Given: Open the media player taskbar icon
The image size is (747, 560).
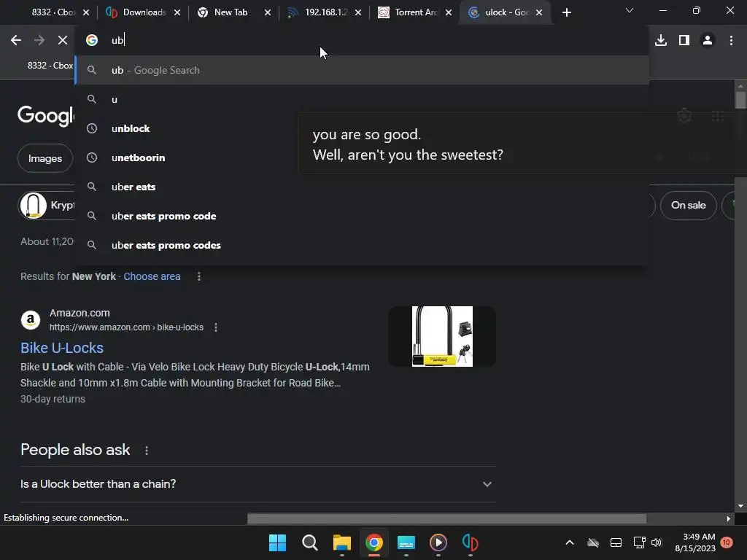Looking at the screenshot, I should (x=438, y=542).
